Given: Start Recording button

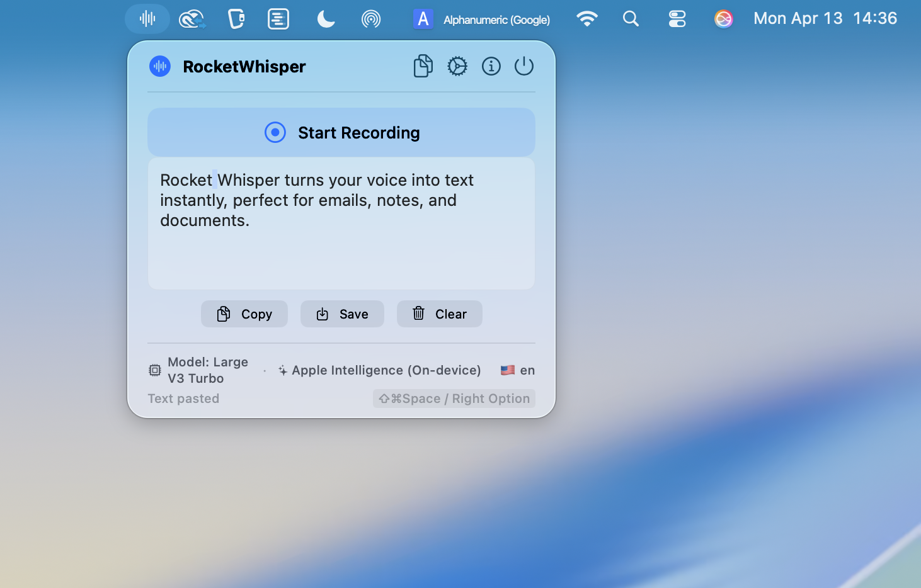Looking at the screenshot, I should (341, 132).
